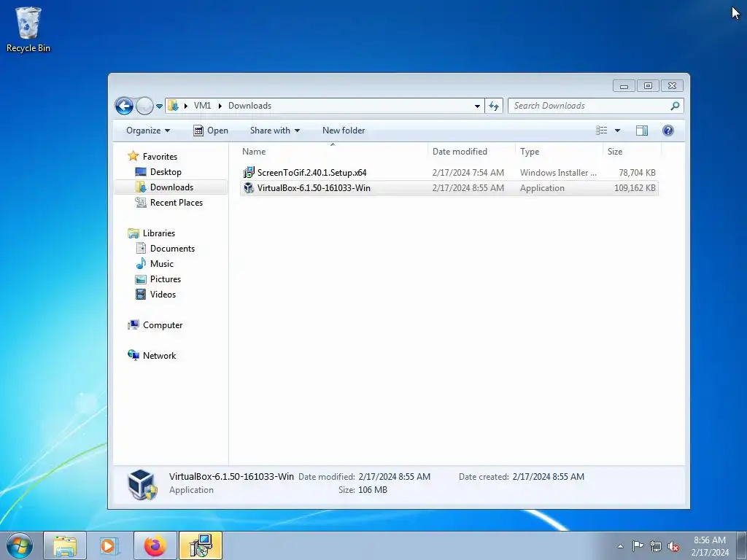Go back with the Explorer back arrow
This screenshot has height=560, width=747.
pos(124,106)
